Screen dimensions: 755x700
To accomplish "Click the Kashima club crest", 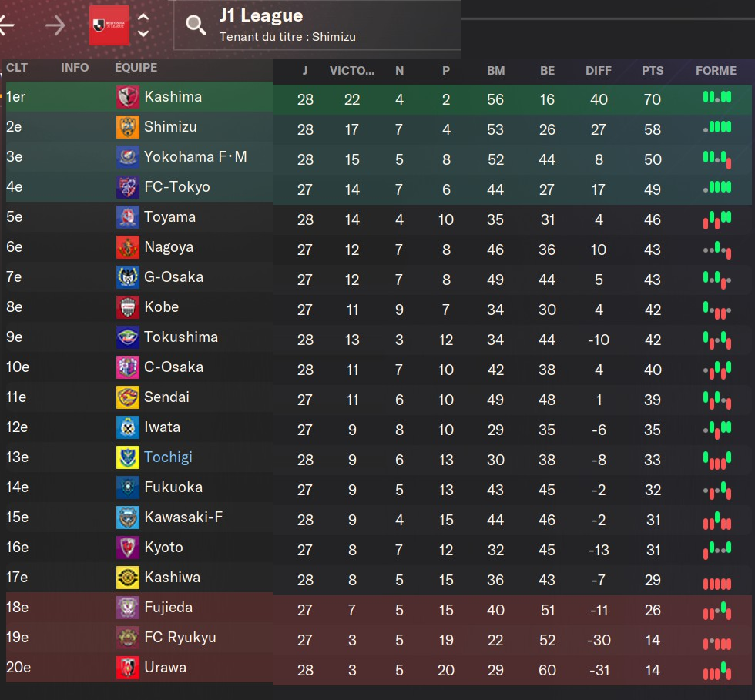I will (x=127, y=97).
